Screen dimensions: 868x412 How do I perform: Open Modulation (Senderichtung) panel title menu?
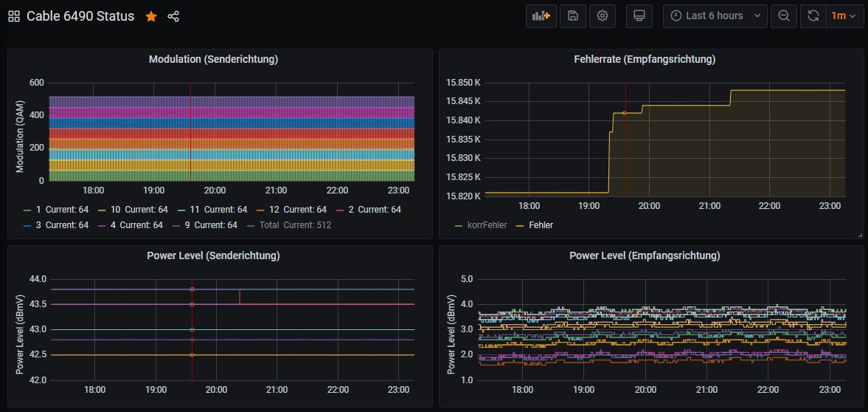coord(213,59)
